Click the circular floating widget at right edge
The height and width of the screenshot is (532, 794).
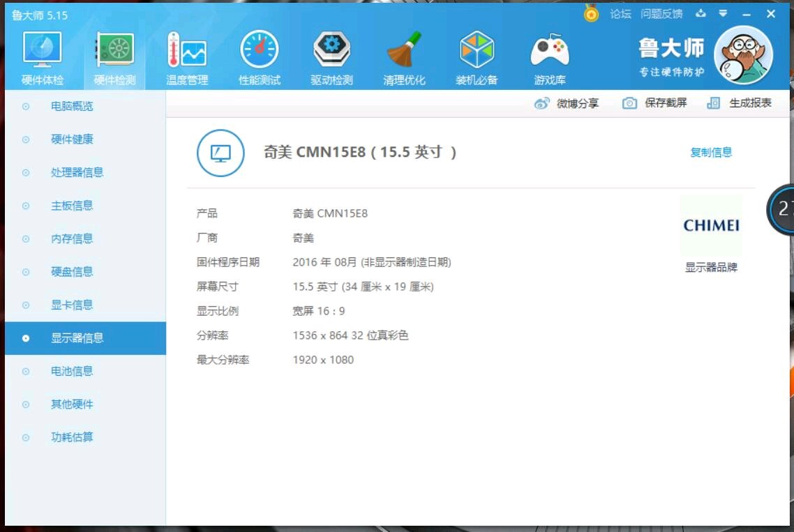tap(780, 209)
